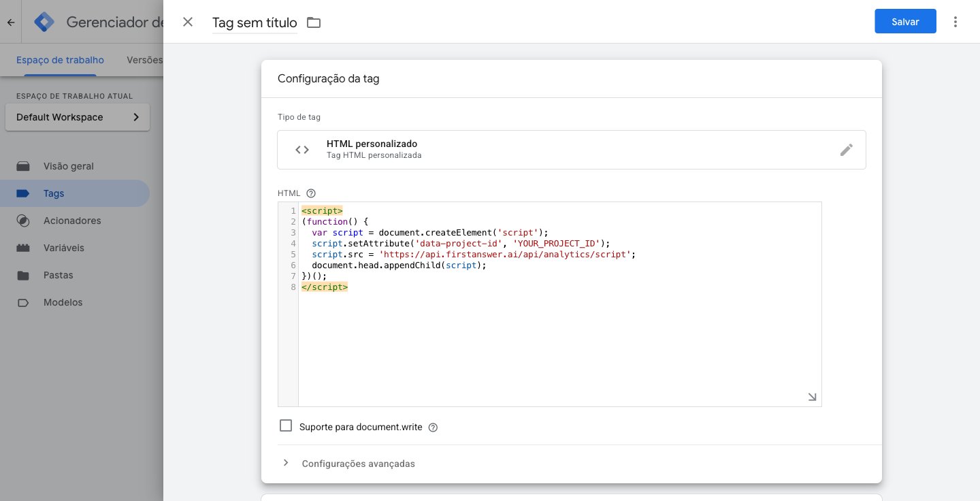The width and height of the screenshot is (980, 501).
Task: Open Visão geral in the sidebar
Action: point(75,166)
